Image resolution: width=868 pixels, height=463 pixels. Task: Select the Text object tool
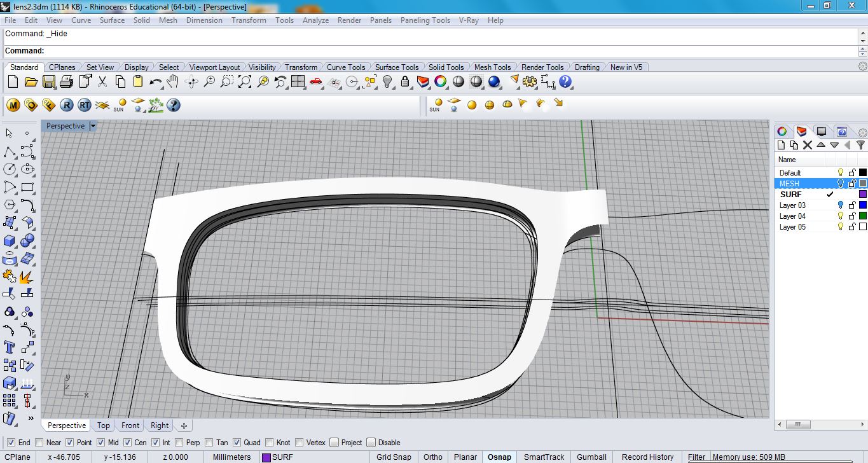pos(10,347)
